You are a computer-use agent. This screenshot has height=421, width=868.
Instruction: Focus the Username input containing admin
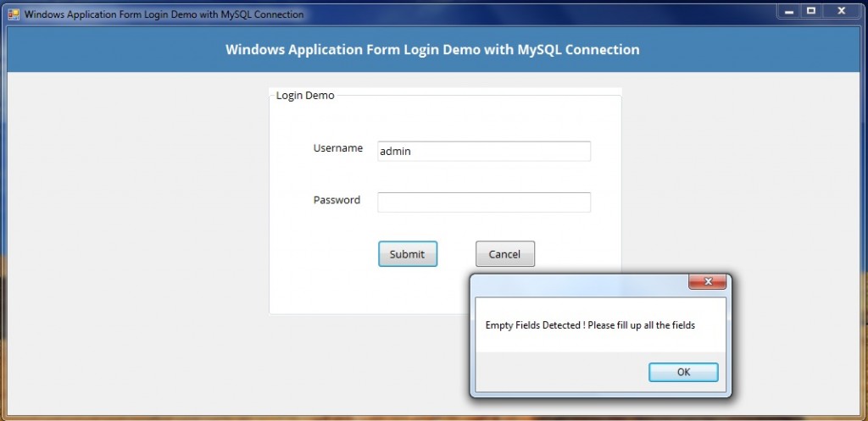483,151
